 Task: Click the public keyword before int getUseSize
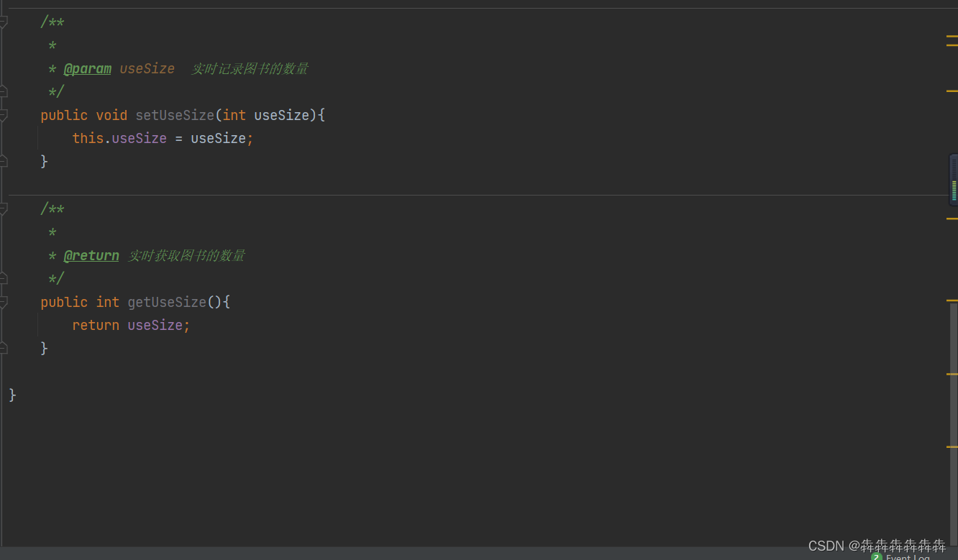pos(64,302)
